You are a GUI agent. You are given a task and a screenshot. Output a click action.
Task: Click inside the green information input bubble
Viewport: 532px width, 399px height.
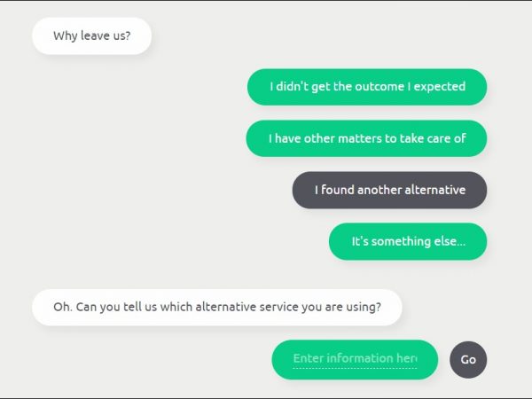tap(355, 358)
